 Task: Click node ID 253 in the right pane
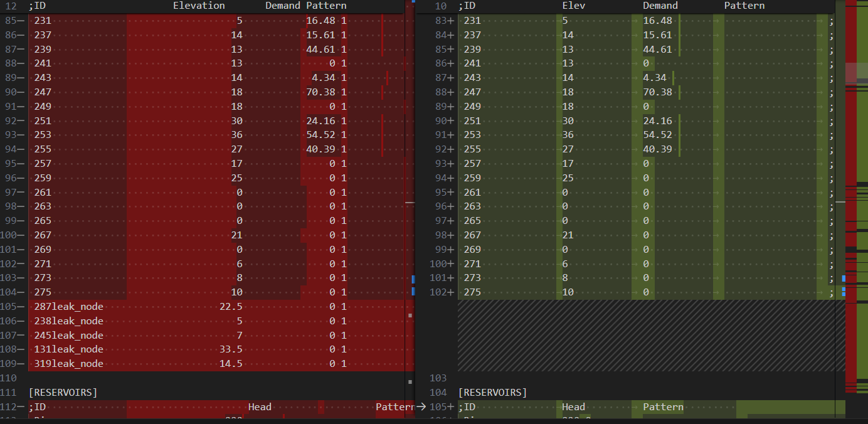472,135
